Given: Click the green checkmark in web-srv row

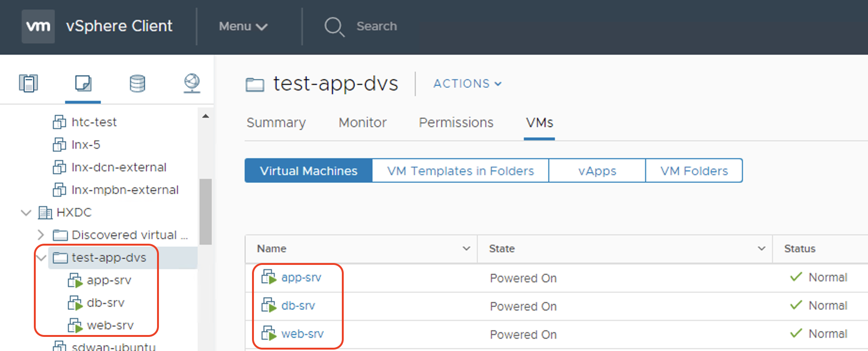Looking at the screenshot, I should coord(796,333).
